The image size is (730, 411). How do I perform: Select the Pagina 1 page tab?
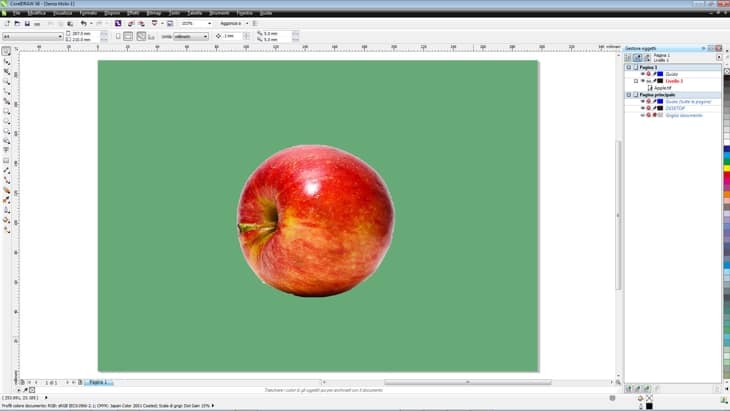(99, 382)
